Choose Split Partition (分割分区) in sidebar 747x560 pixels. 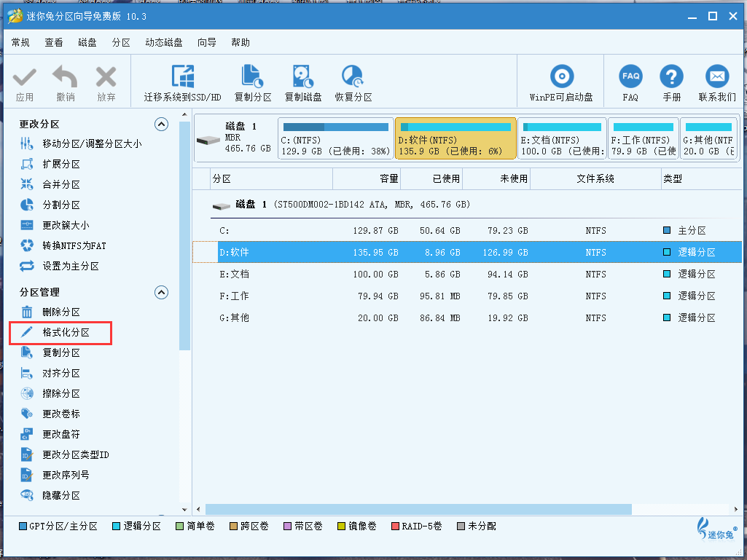click(50, 205)
